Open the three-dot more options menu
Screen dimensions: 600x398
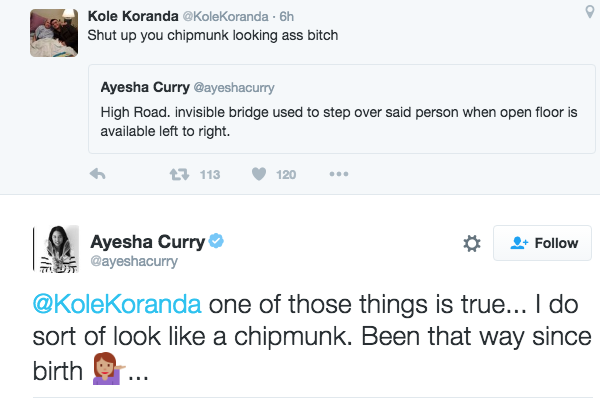coord(339,174)
